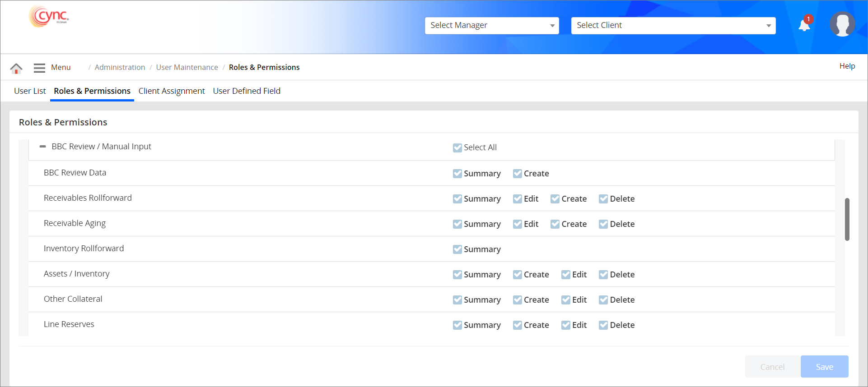Open the notification bell
868x387 pixels.
[x=804, y=25]
